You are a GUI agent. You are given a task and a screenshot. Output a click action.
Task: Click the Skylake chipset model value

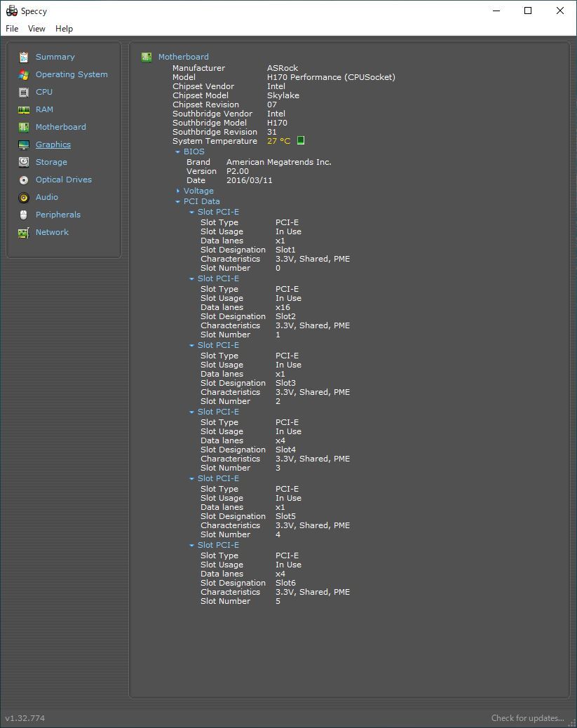(283, 95)
